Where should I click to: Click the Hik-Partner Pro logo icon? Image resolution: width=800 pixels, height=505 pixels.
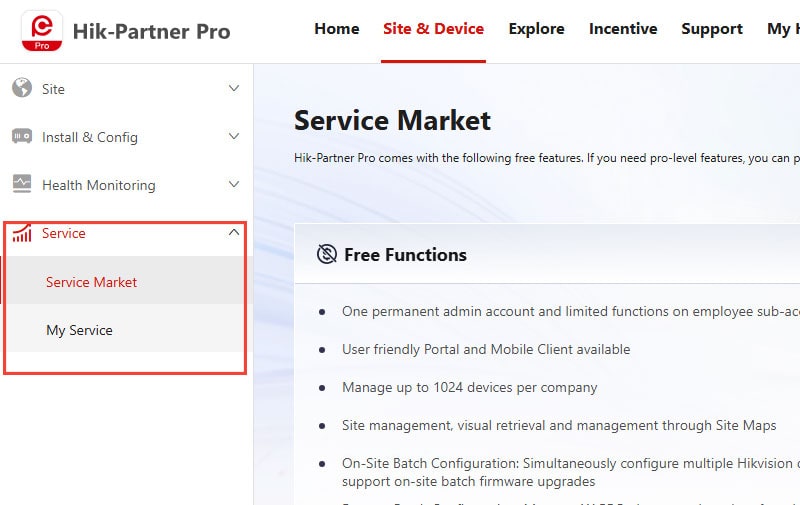tap(42, 31)
